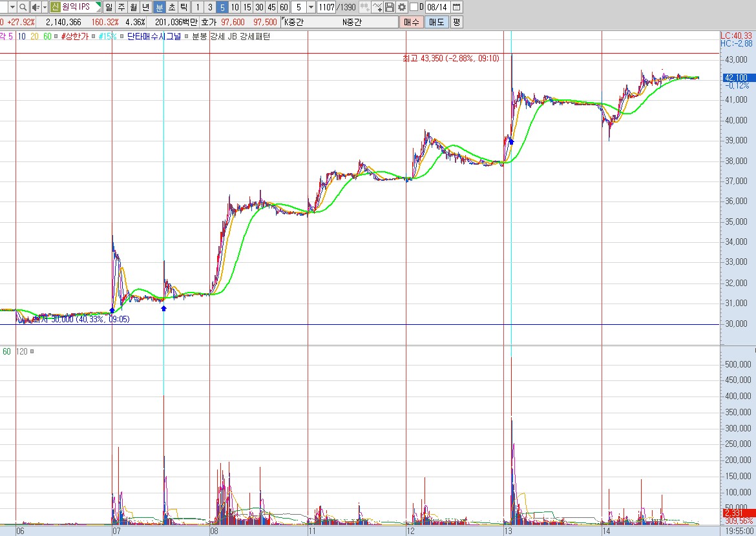Select the minute 분 chart mode
This screenshot has width=756, height=536.
click(159, 7)
